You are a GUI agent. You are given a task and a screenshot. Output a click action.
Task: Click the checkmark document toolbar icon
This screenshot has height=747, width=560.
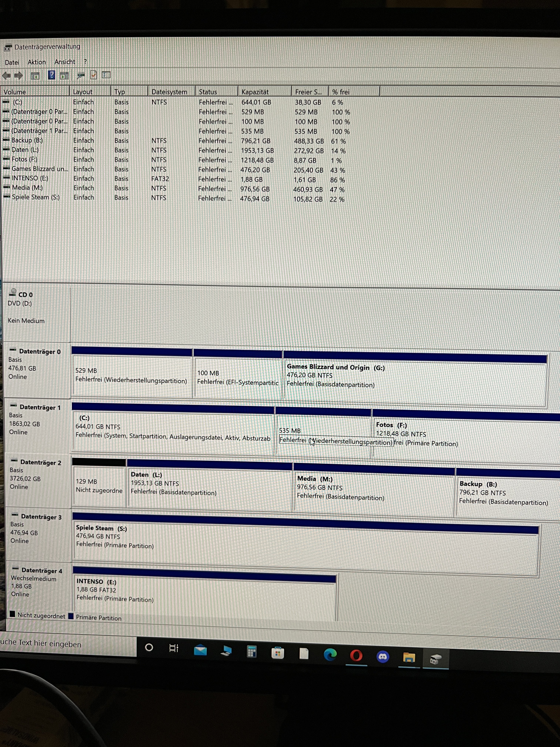[x=94, y=75]
